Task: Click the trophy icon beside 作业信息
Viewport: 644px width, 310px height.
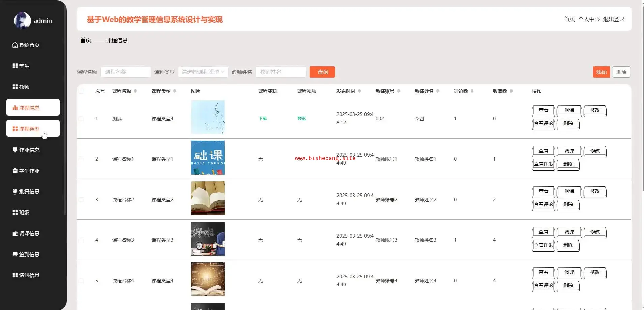Action: click(x=15, y=150)
